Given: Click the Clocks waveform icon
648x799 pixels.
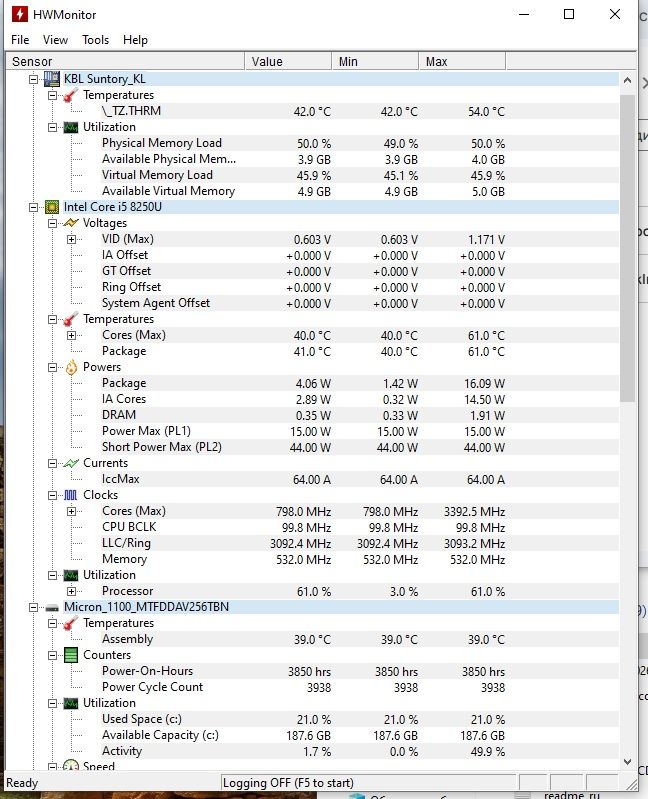Looking at the screenshot, I should point(71,495).
